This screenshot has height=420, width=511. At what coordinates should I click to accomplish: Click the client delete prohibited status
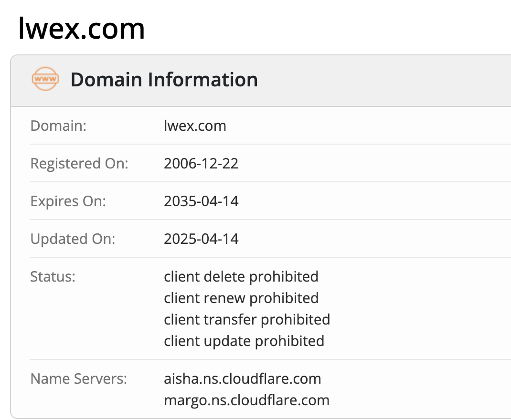coord(241,277)
